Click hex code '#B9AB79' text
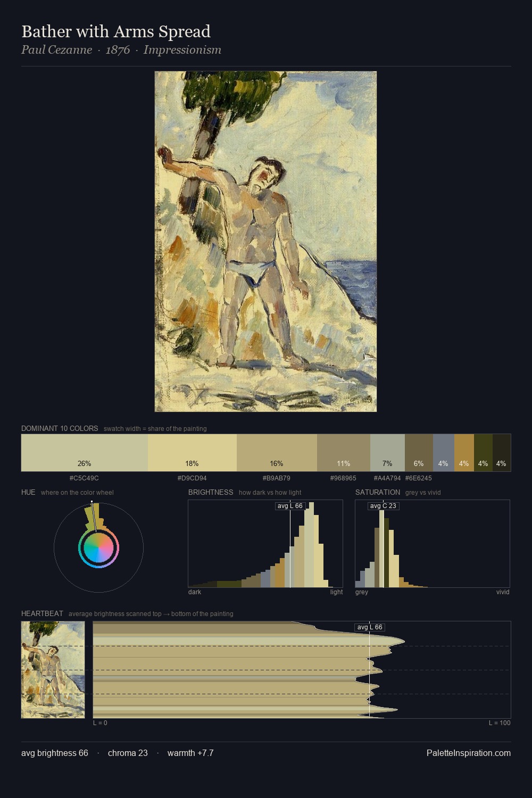The image size is (532, 798). 277,478
